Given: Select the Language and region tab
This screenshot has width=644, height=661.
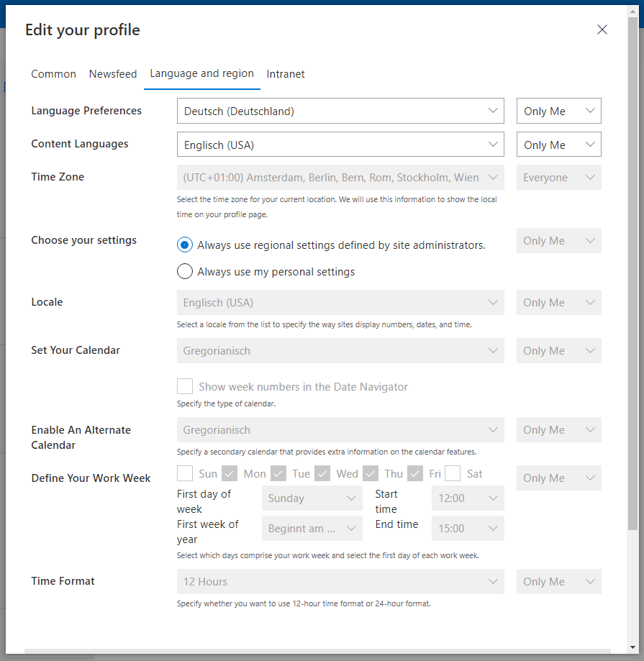Looking at the screenshot, I should click(x=201, y=73).
